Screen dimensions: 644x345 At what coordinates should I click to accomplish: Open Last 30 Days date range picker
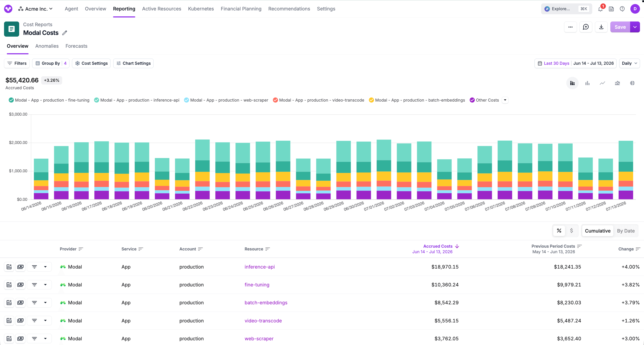tap(575, 63)
